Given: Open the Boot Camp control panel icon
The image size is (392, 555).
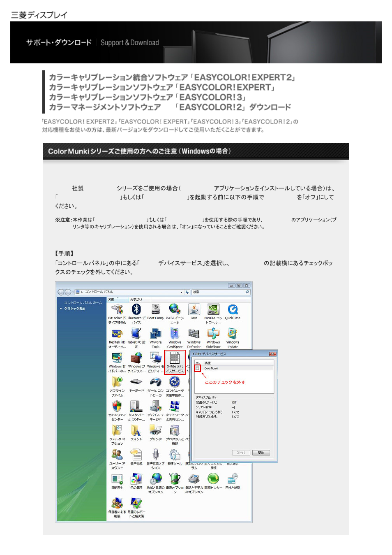Looking at the screenshot, I should (x=155, y=312).
